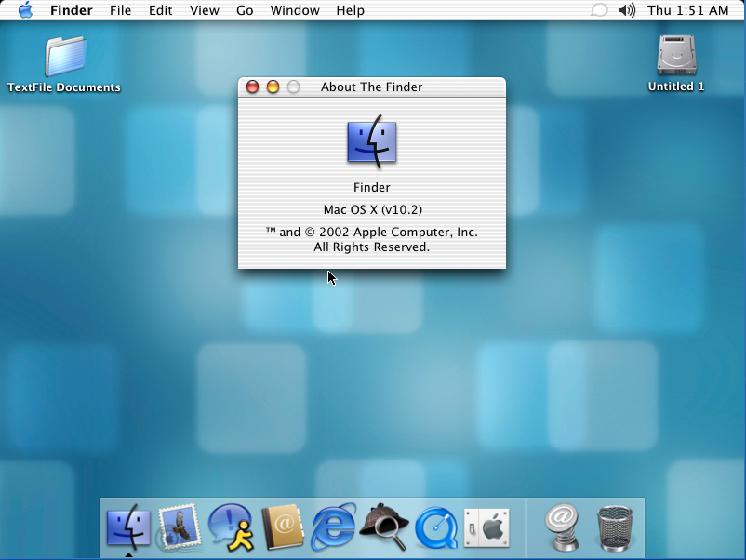Minimize the About The Finder window
The height and width of the screenshot is (560, 746).
273,87
